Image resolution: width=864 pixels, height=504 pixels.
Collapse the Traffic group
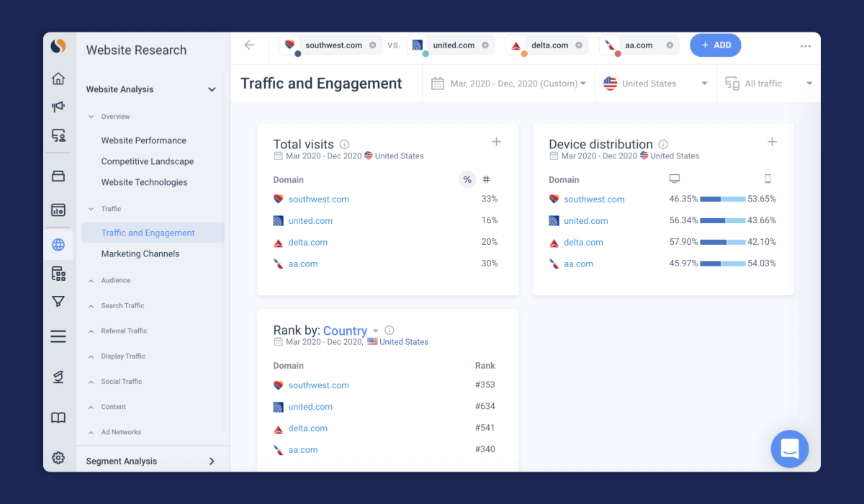[x=91, y=209]
